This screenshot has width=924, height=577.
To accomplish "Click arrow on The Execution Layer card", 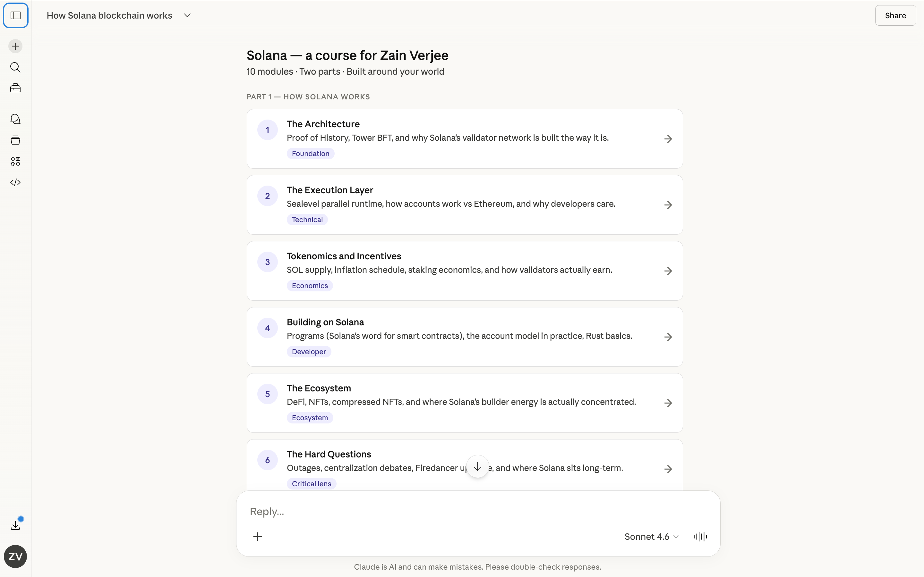I will pyautogui.click(x=668, y=205).
